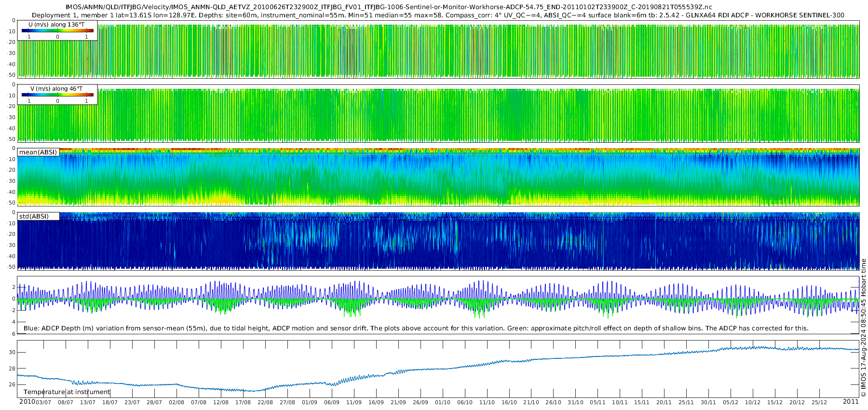
Task: Click the 'U (m/s) along 136°T' legend title
Action: (x=56, y=25)
